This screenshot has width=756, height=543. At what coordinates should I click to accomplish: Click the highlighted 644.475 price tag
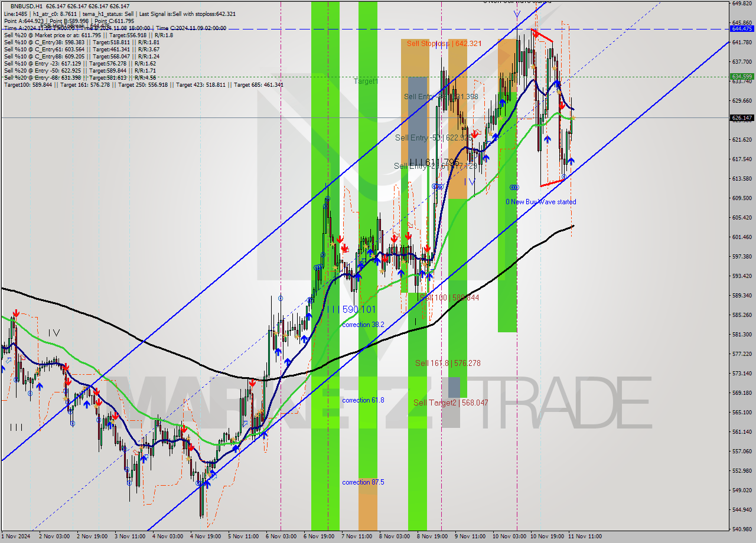click(742, 28)
